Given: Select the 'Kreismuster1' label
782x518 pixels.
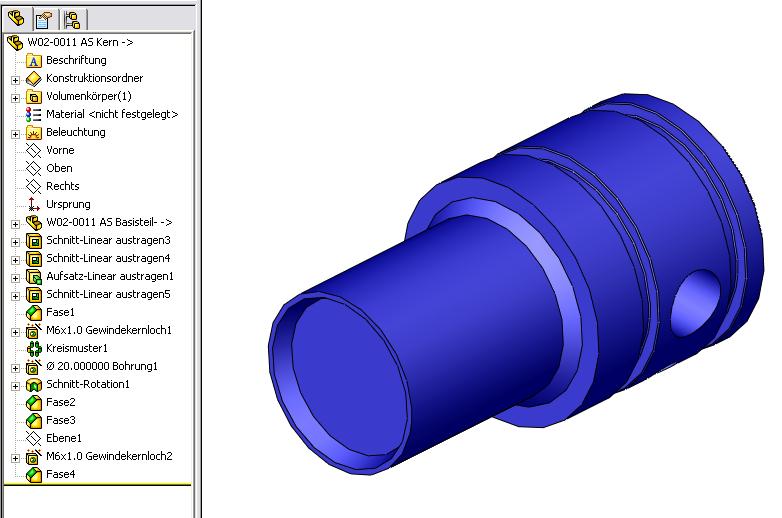Looking at the screenshot, I should click(77, 348).
